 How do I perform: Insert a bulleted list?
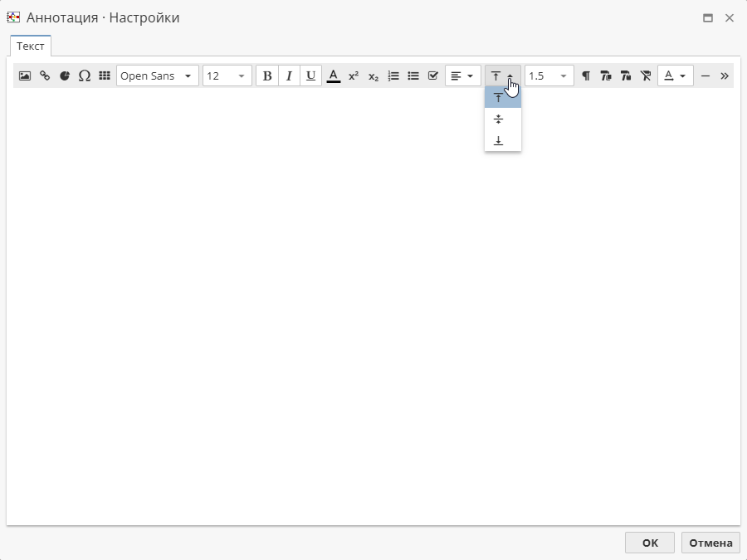tap(413, 75)
